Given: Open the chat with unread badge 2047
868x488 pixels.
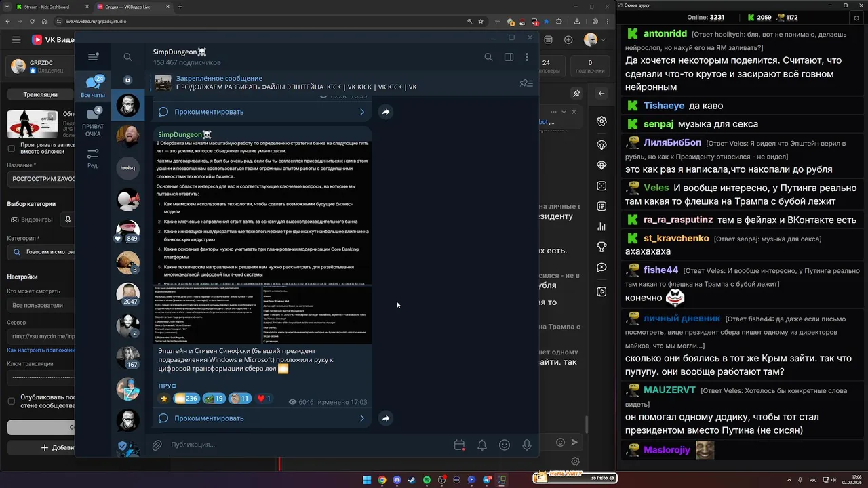Looking at the screenshot, I should click(x=127, y=294).
